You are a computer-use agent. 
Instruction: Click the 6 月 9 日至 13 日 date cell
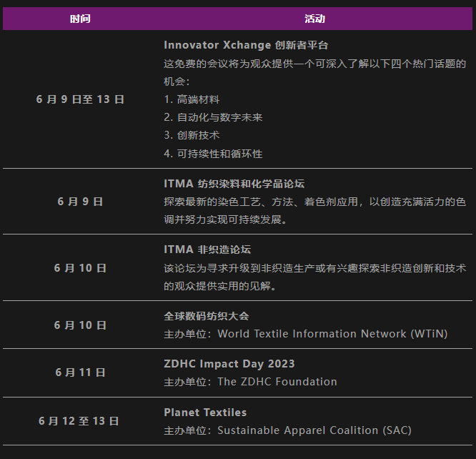click(80, 99)
